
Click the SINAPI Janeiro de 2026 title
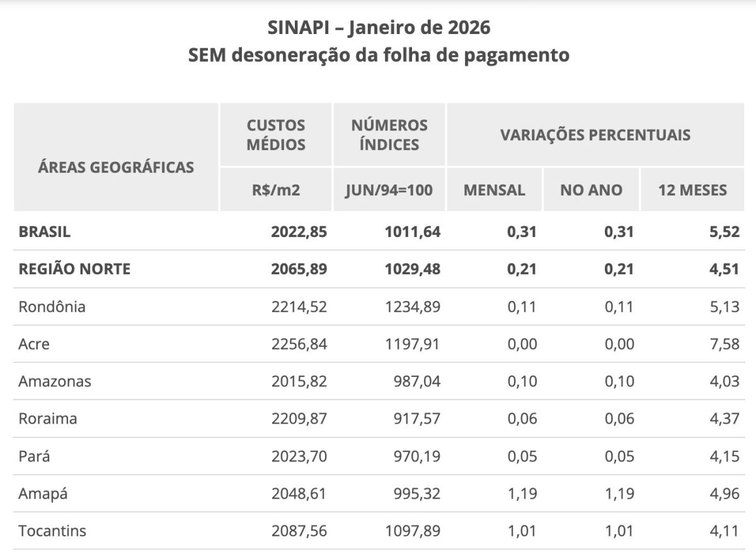click(379, 28)
